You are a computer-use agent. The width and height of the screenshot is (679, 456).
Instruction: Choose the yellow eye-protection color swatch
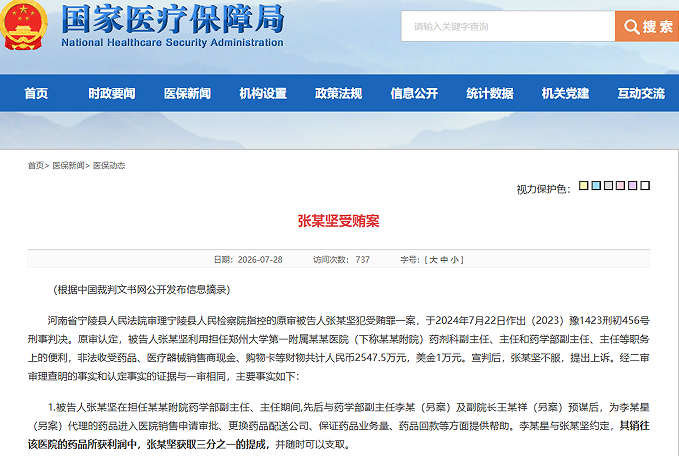click(x=584, y=185)
